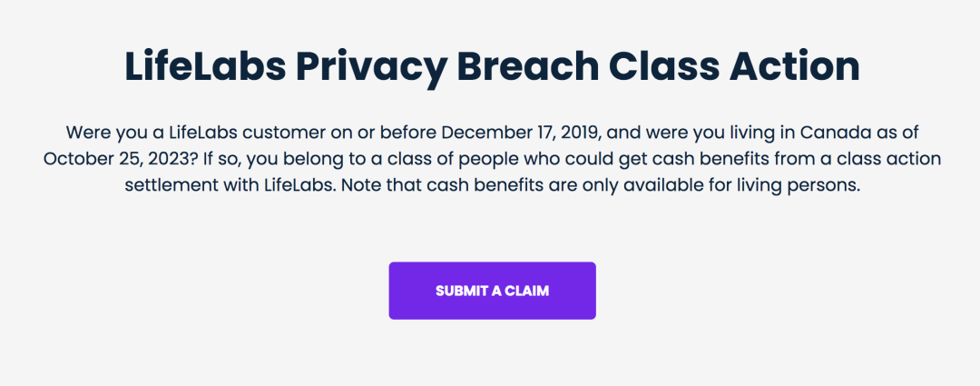Select the word "Canada" in the paragraph

pyautogui.click(x=831, y=133)
